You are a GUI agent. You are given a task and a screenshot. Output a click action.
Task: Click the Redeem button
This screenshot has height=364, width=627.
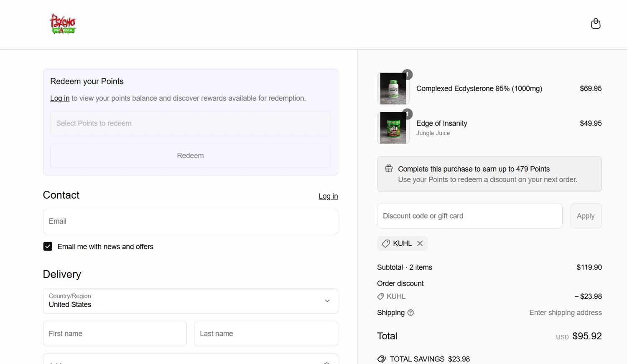coord(190,156)
